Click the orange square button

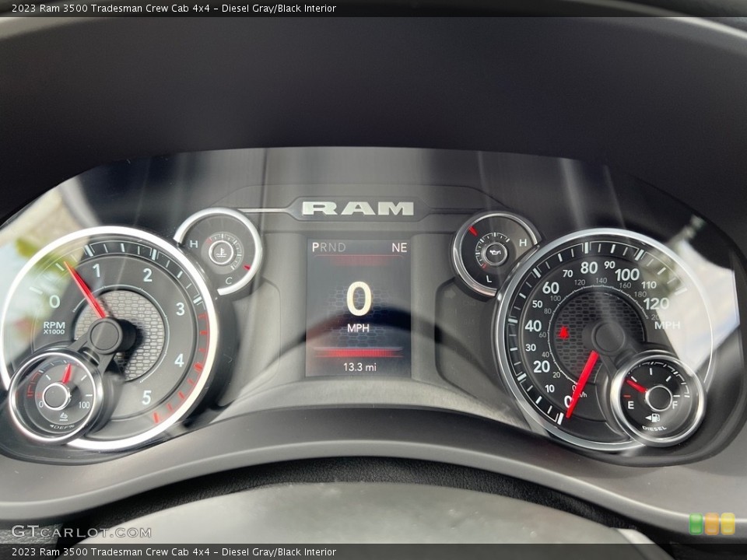712,523
